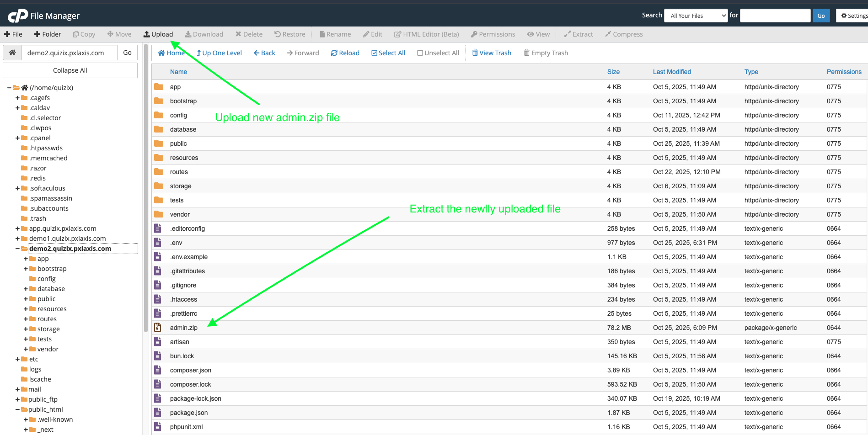
Task: Click the Upload toolbar icon
Action: 147,34
